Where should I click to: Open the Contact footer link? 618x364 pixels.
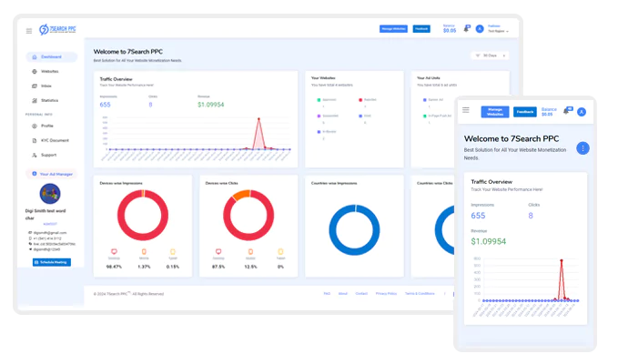[361, 294]
